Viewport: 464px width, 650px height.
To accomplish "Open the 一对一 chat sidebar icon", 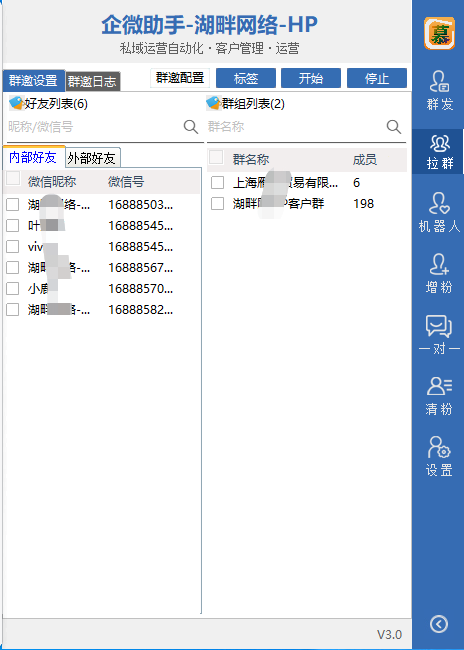I will pyautogui.click(x=439, y=334).
